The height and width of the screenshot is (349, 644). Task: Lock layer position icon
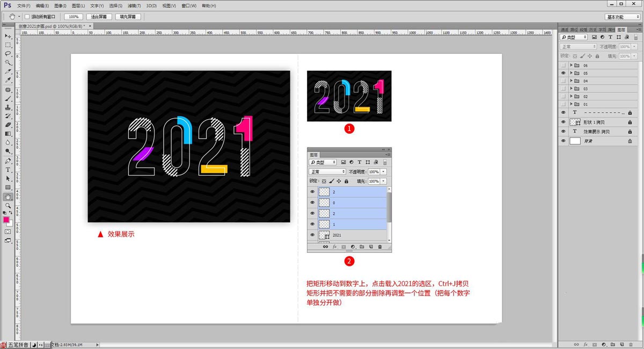point(590,56)
